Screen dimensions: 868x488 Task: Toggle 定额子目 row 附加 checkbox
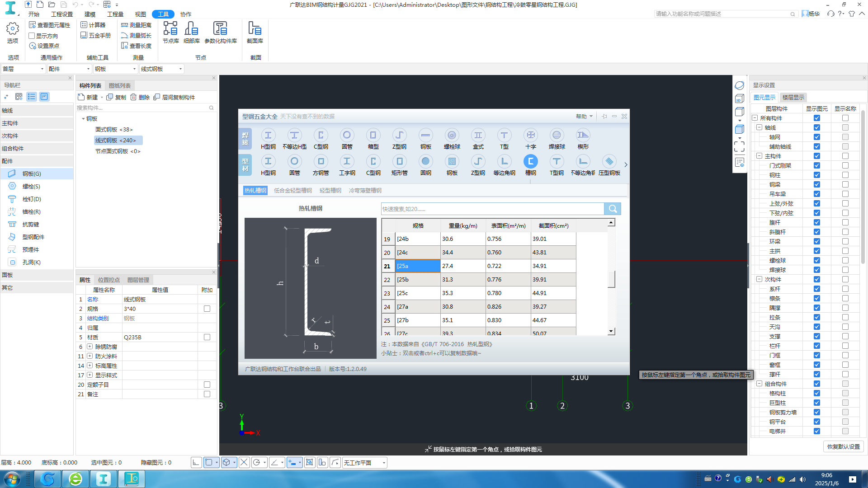pos(207,385)
